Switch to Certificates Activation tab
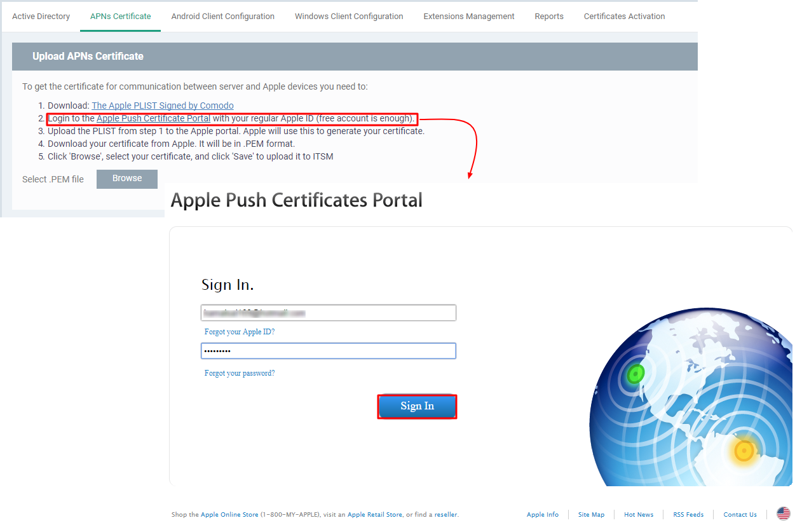Image resolution: width=795 pixels, height=532 pixels. click(x=625, y=17)
